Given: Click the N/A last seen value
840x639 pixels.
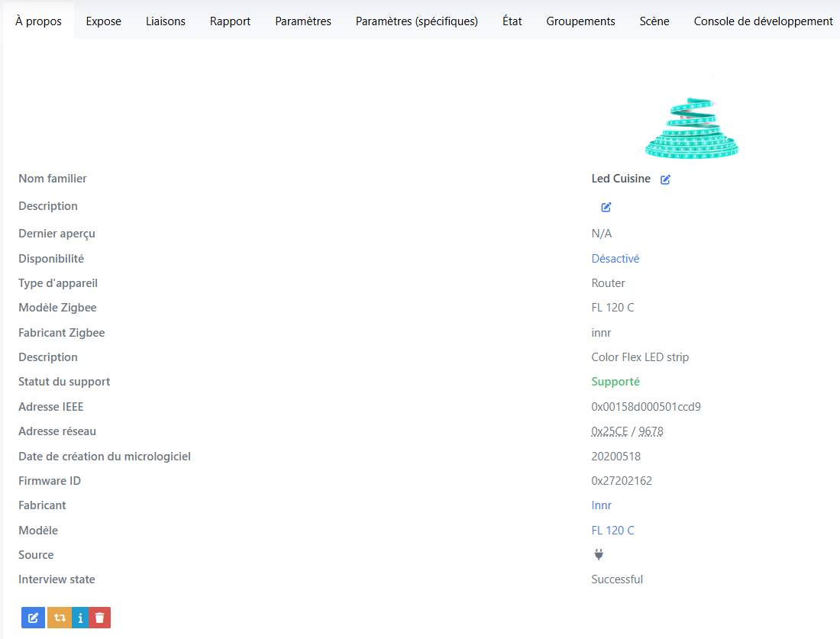Looking at the screenshot, I should point(601,234).
